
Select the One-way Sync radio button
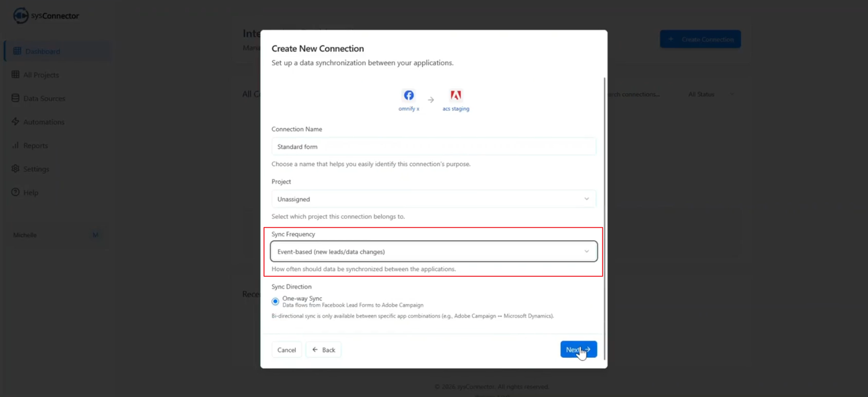pyautogui.click(x=275, y=301)
